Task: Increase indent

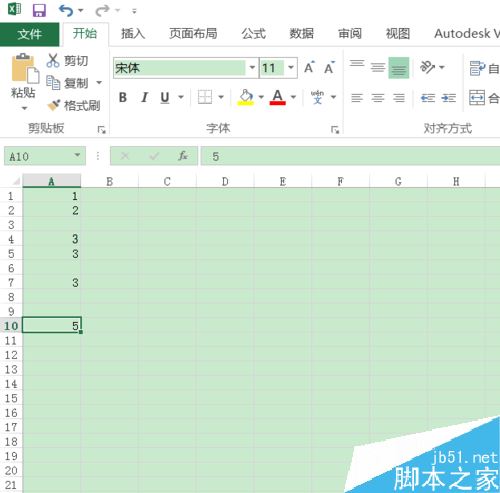Action: pos(449,98)
